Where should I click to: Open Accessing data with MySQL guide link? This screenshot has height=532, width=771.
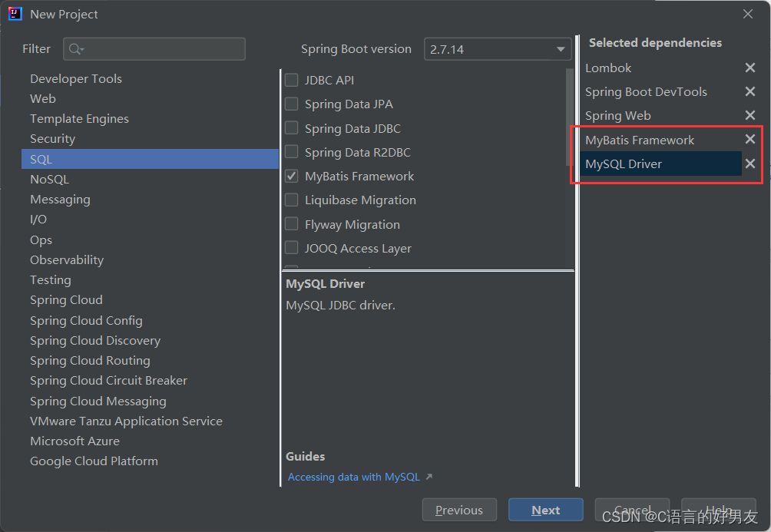354,477
